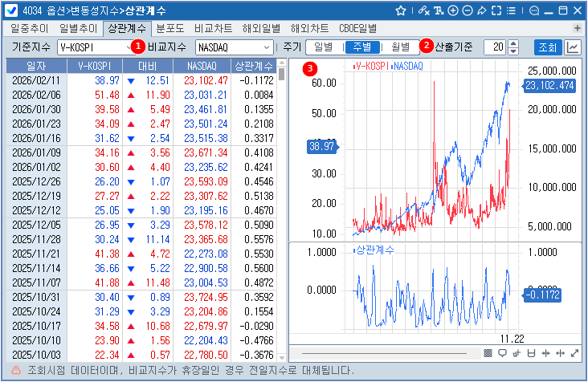Screen dimensions: 588x382
Task: Click the zoom in plus icon in title bar
Action: tap(453, 10)
